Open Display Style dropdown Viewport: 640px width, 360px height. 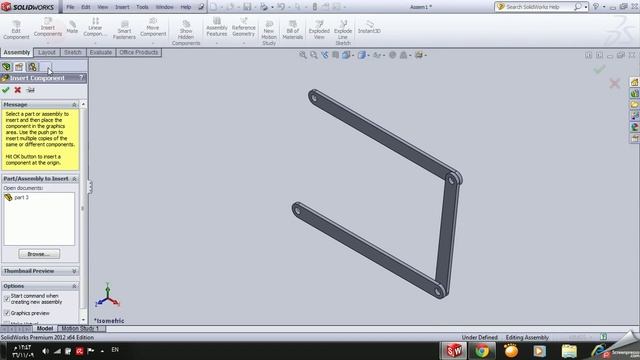point(363,55)
